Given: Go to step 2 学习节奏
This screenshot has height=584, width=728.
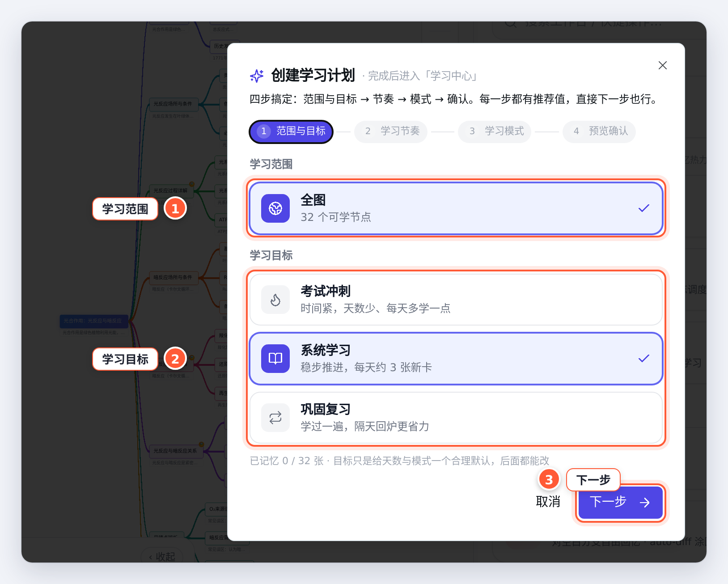Looking at the screenshot, I should [x=391, y=131].
